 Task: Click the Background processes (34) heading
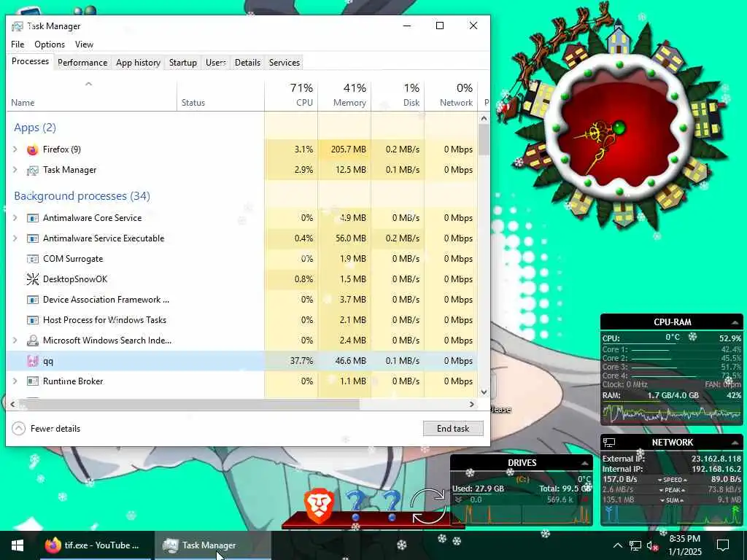(x=82, y=196)
